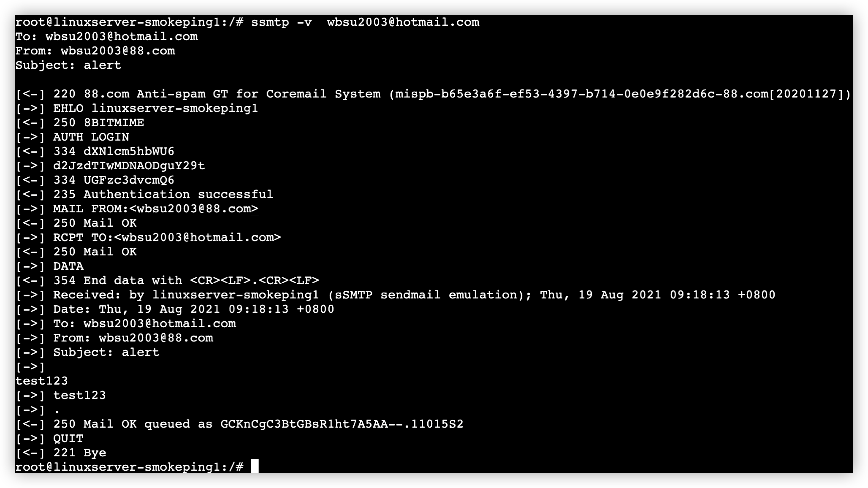Click the 'ssmtp -v' command text
Viewport: 868px width, 488px height.
tap(281, 22)
